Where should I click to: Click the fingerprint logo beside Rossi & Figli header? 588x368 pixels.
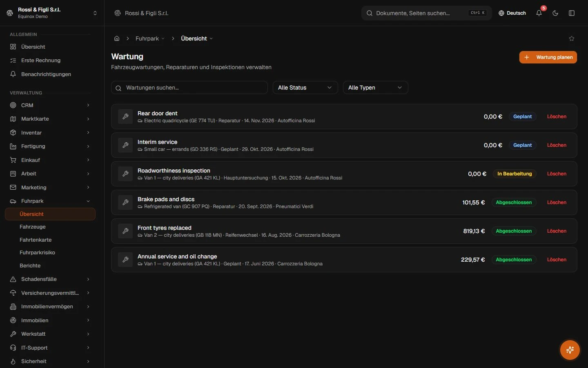118,13
